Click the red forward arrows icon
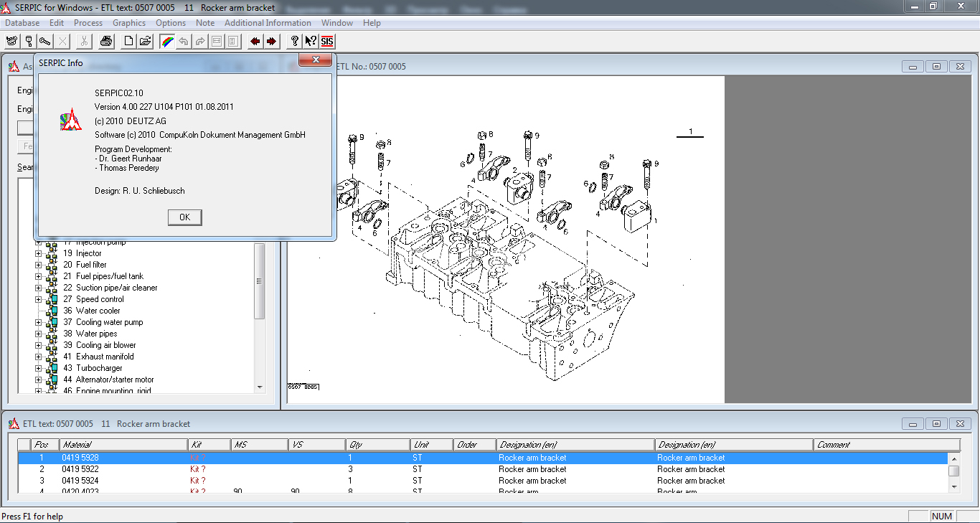 click(x=271, y=41)
